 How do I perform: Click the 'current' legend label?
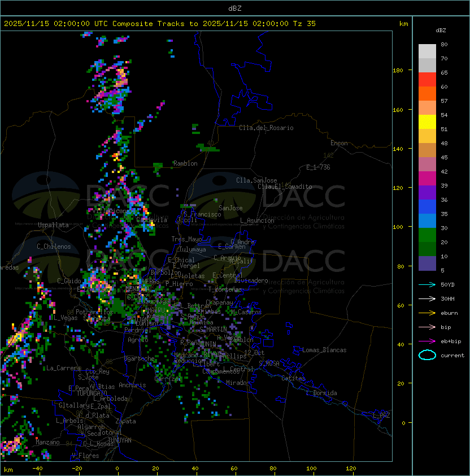[x=452, y=356]
